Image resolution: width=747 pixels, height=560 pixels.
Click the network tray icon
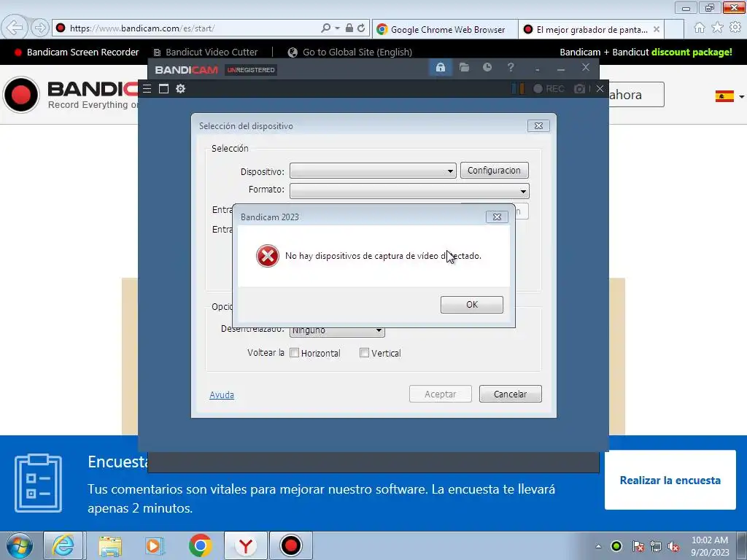pos(656,547)
